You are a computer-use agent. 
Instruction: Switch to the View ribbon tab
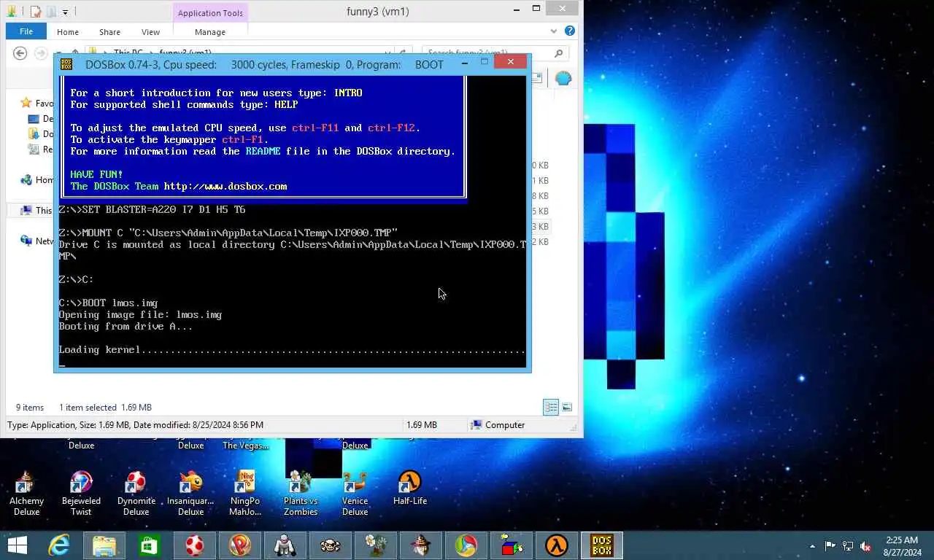[x=150, y=32]
